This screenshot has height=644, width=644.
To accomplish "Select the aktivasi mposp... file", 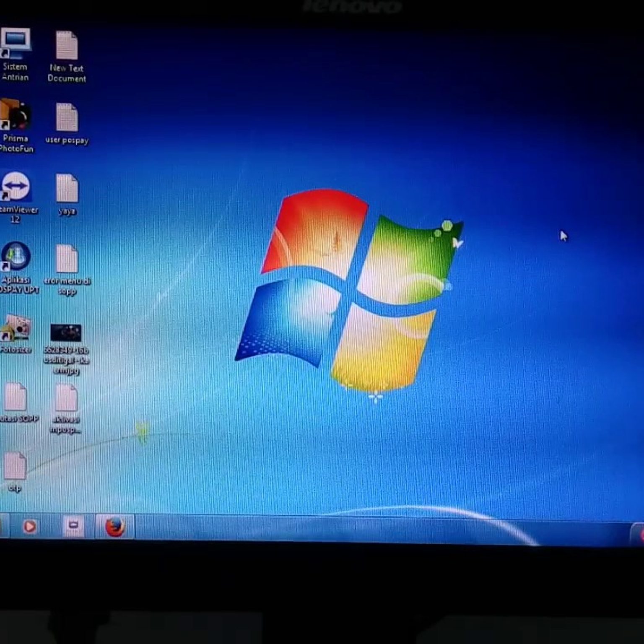I will click(66, 398).
